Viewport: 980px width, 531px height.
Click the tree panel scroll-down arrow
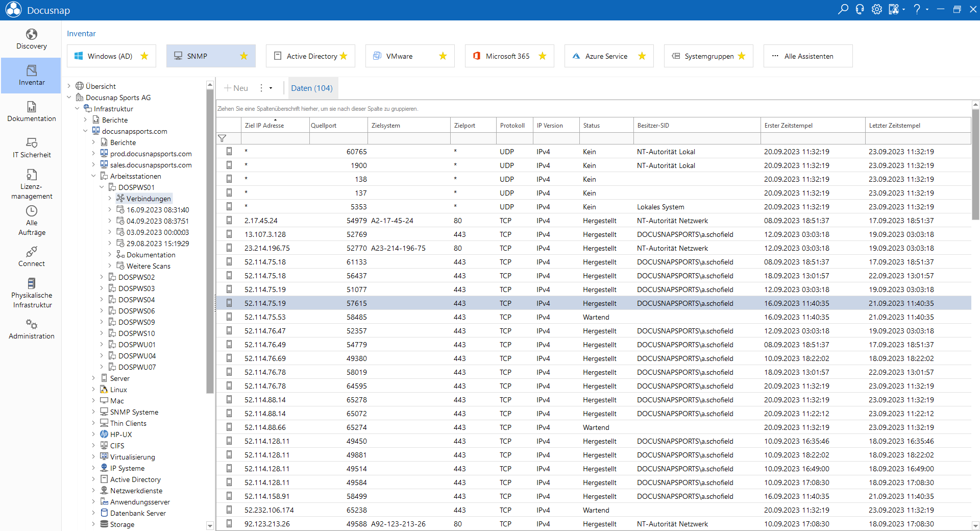click(x=210, y=525)
